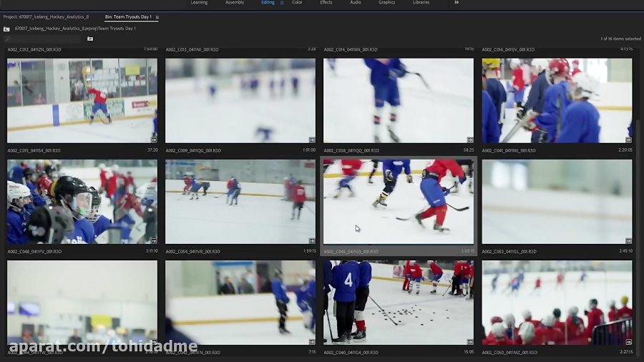Select thumbnail of clip A002_C050_0411MZ_001.R3D
Image resolution: width=644 pixels, height=362 pixels.
click(557, 303)
